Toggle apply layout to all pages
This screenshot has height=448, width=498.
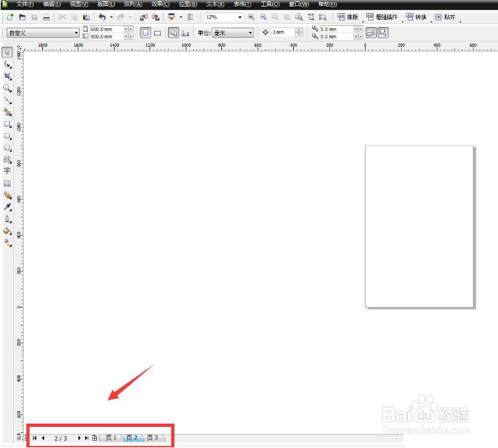[173, 33]
